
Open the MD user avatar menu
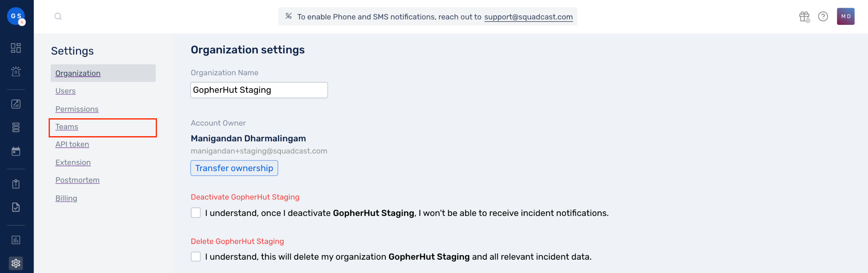pos(846,16)
